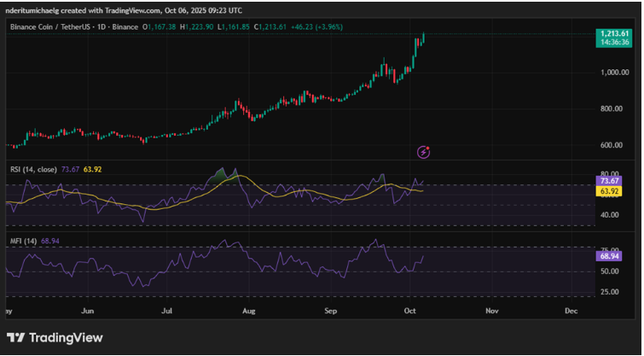
Task: Click the TradingView text at bottom left
Action: (66, 338)
